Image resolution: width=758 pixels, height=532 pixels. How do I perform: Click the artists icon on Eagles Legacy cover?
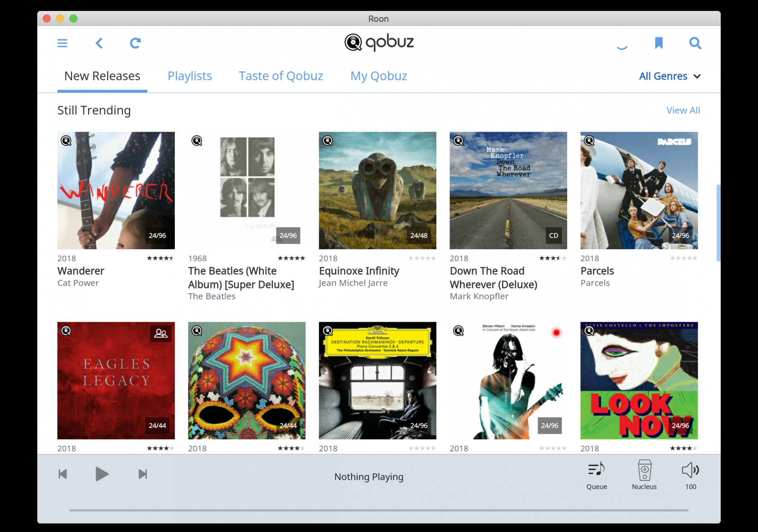click(161, 333)
